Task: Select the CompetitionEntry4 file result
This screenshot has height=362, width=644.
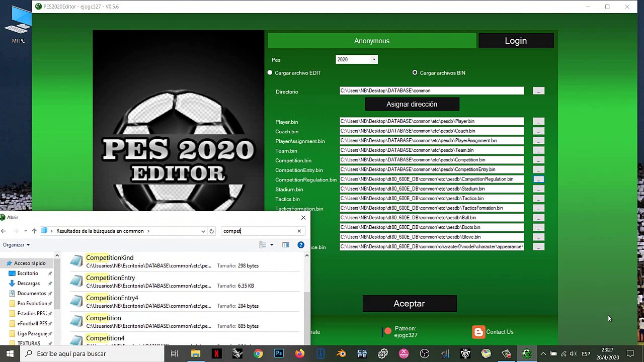Action: (184, 302)
